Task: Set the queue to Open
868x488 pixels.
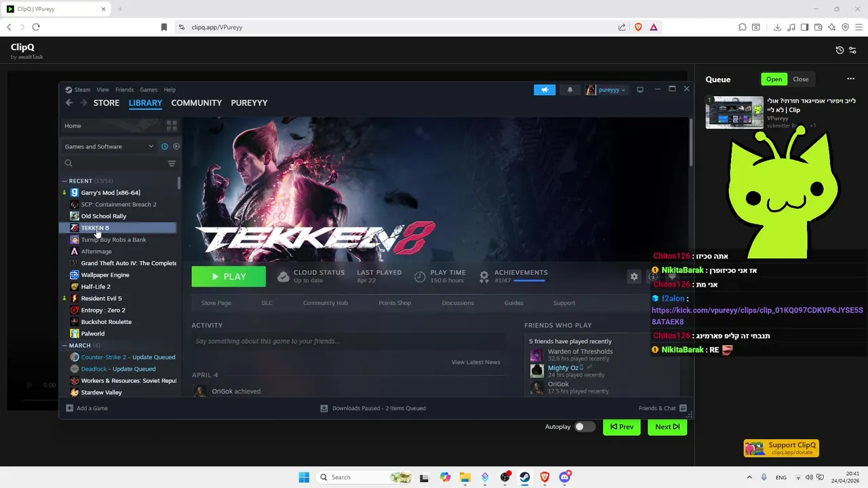Action: (x=774, y=79)
